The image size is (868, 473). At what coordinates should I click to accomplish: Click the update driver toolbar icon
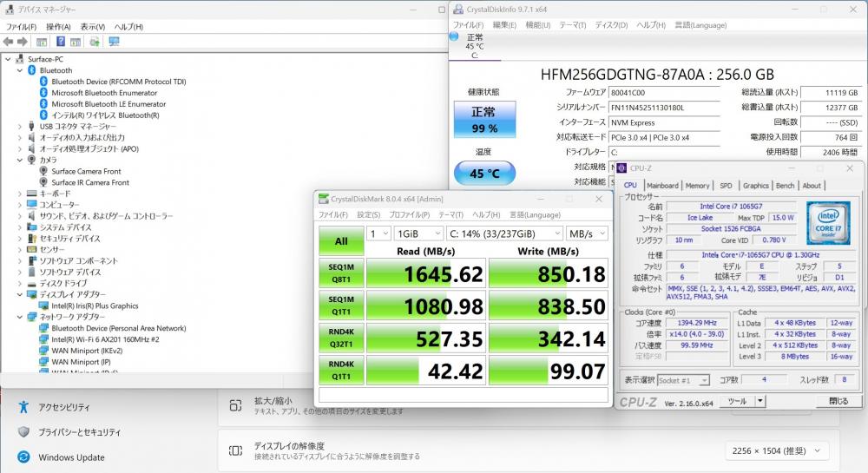point(95,42)
